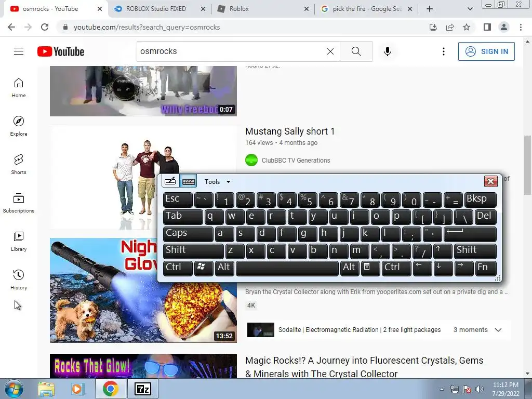Expand the 3 moments chevron
Image resolution: width=532 pixels, height=399 pixels.
(x=498, y=330)
